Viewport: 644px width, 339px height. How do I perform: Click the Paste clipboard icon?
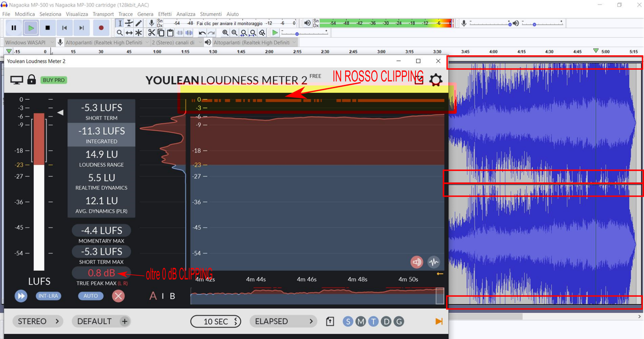tap(171, 33)
